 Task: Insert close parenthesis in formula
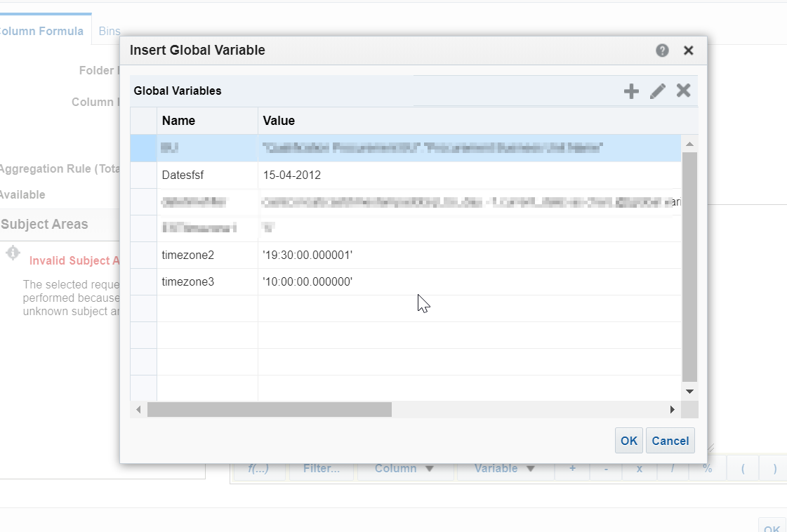774,468
